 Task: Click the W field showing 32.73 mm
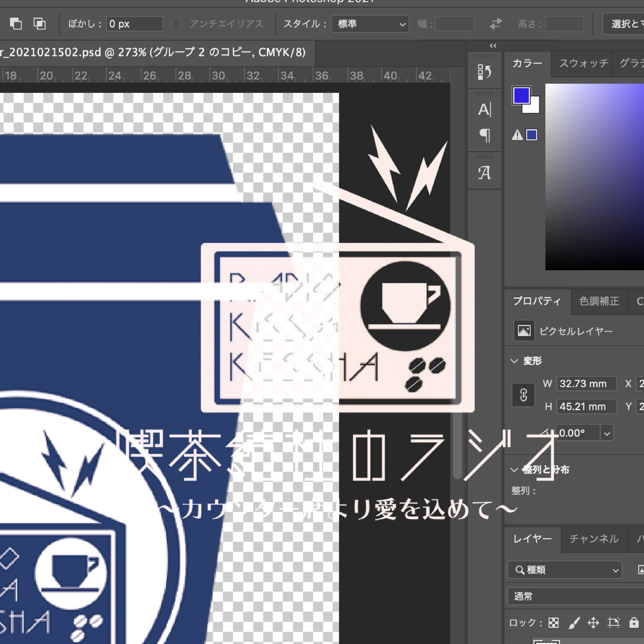(x=586, y=384)
